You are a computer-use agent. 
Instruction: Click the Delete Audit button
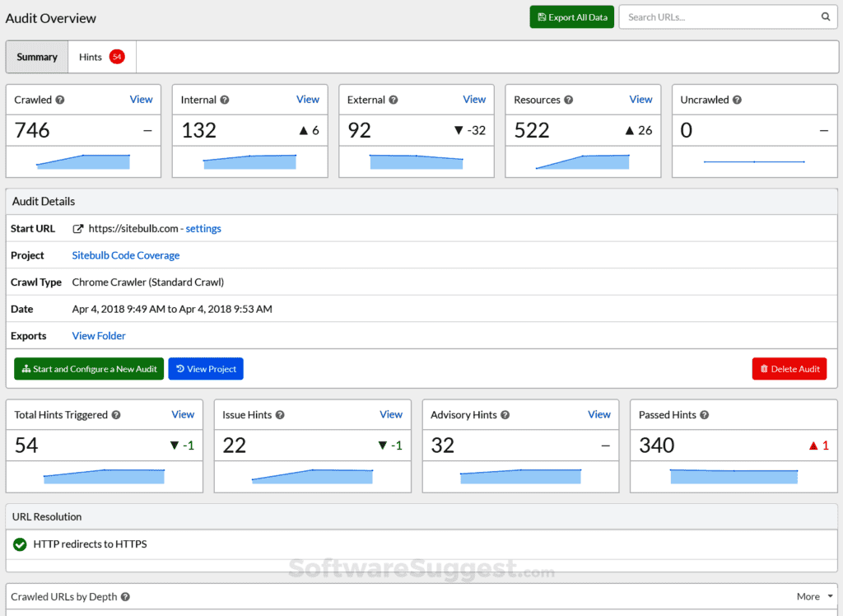coord(789,369)
